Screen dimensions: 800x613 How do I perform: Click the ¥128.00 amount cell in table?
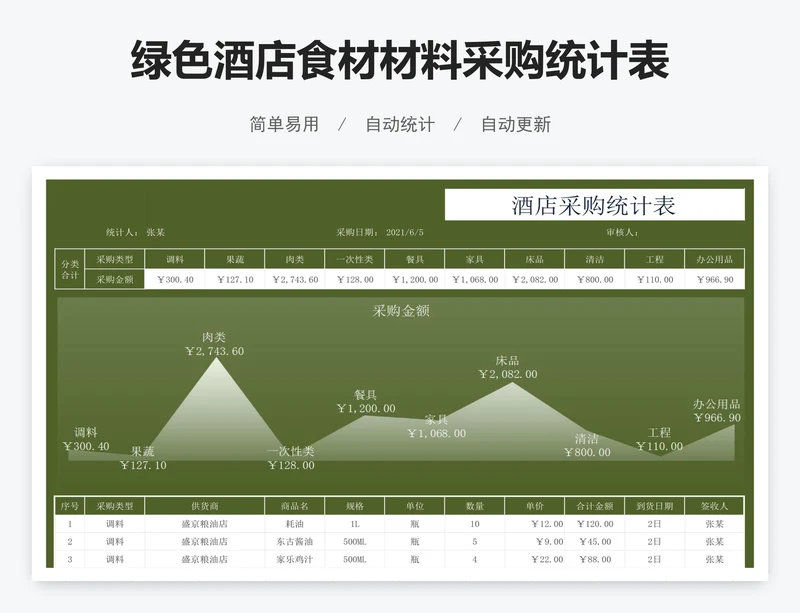(355, 279)
